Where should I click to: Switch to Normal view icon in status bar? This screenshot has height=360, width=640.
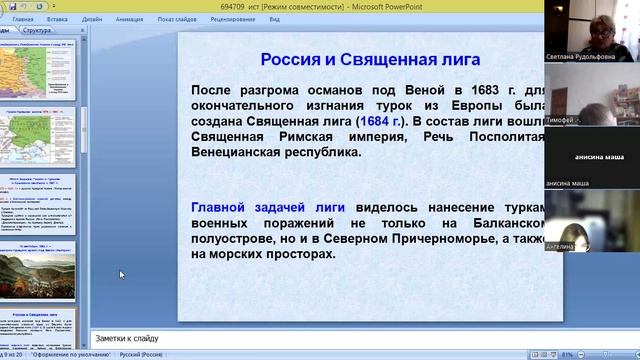535,355
